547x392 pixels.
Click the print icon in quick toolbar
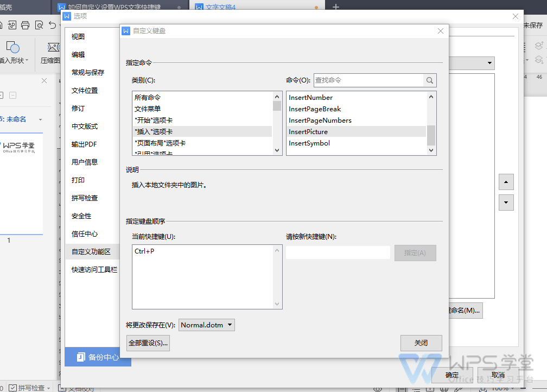coord(25,25)
